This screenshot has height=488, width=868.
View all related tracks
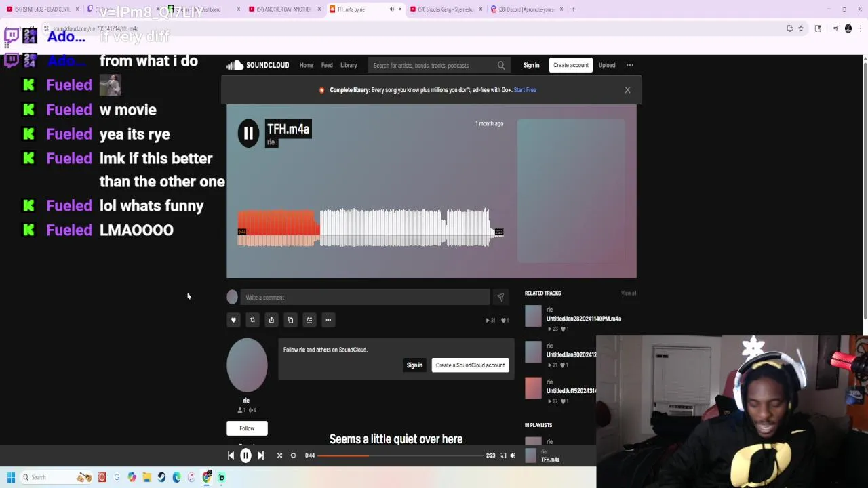coord(629,293)
